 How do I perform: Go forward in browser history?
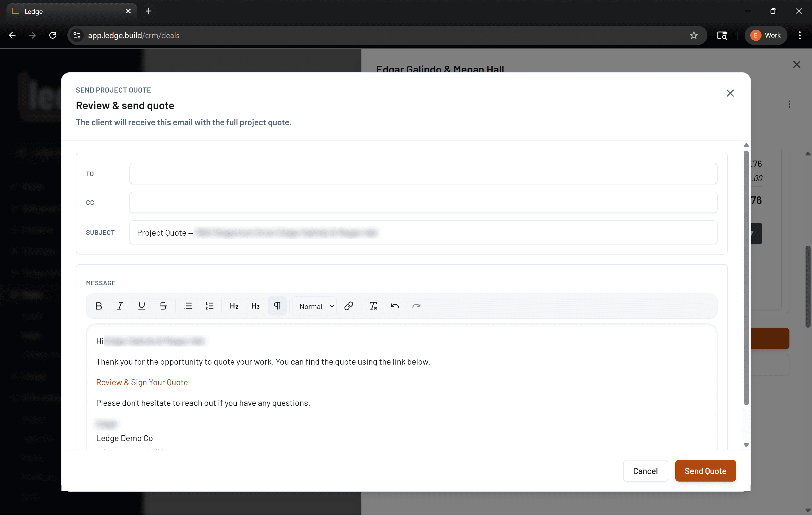click(32, 36)
